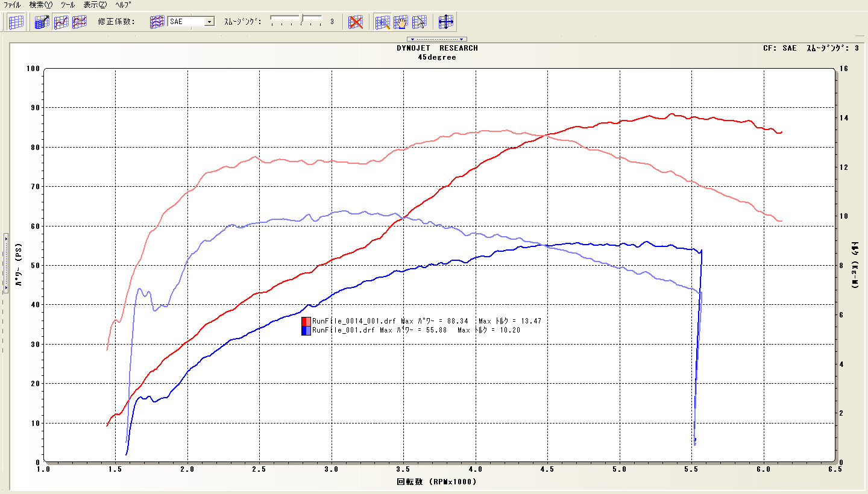
Task: Click blue swatch for RunFile_001.drf
Action: [x=306, y=330]
